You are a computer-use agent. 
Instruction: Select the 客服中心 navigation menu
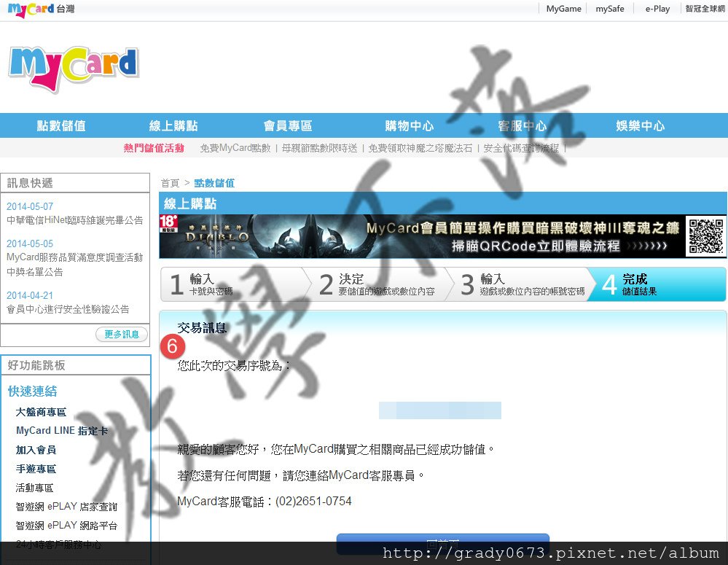tap(522, 125)
